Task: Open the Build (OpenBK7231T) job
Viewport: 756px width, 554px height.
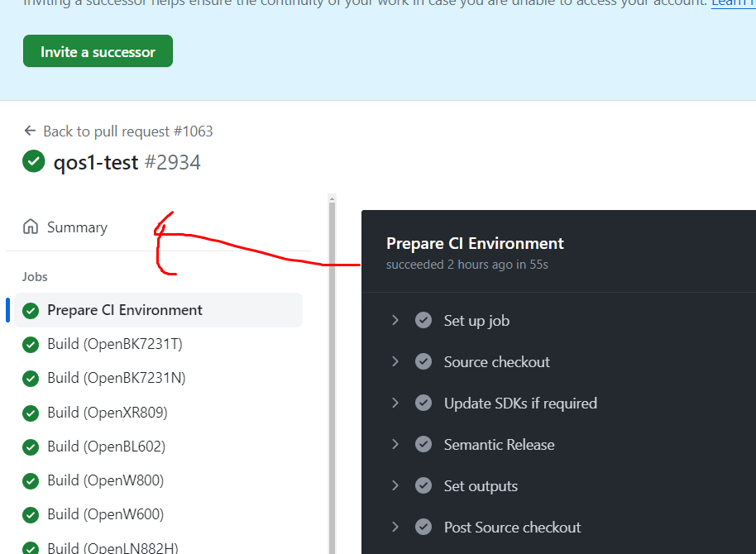Action: coord(115,344)
